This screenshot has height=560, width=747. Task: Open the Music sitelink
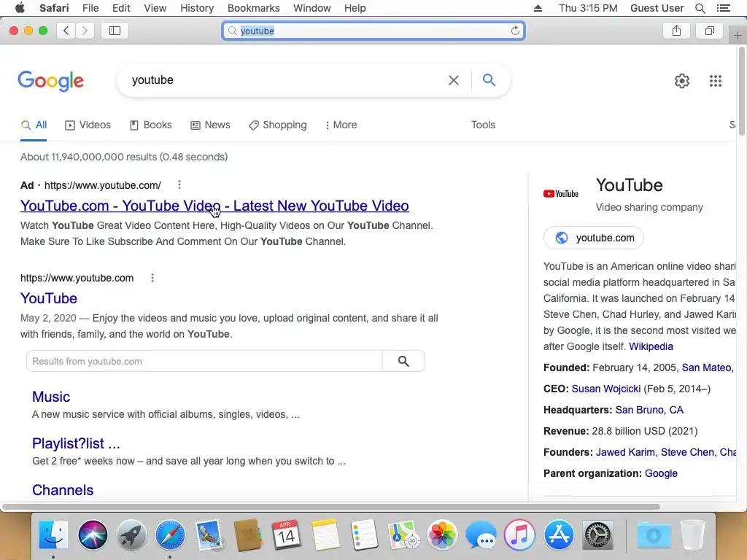point(51,397)
